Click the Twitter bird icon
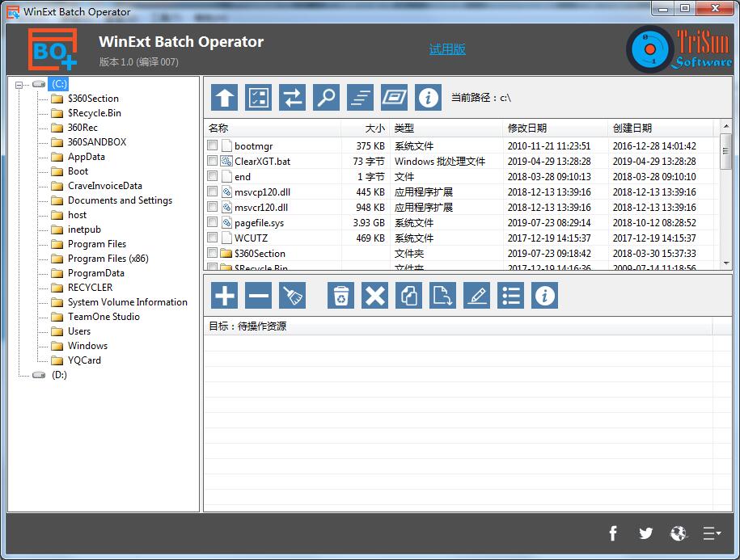 click(x=645, y=533)
